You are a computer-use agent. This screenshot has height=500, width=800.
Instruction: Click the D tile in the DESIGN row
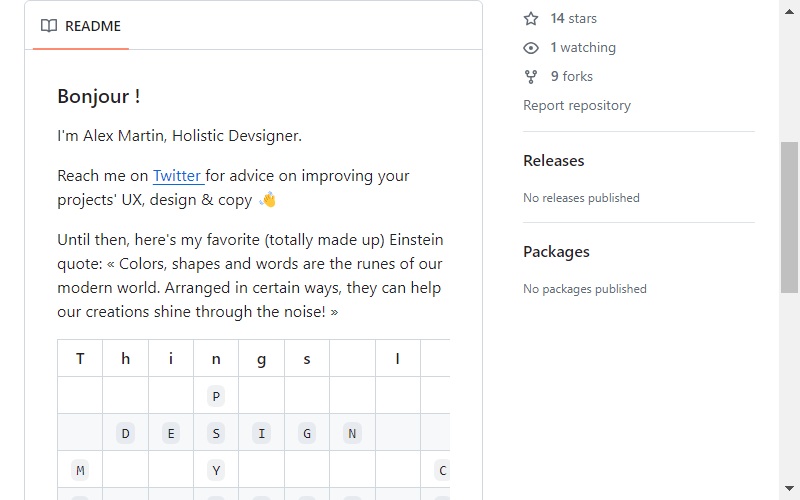(125, 433)
